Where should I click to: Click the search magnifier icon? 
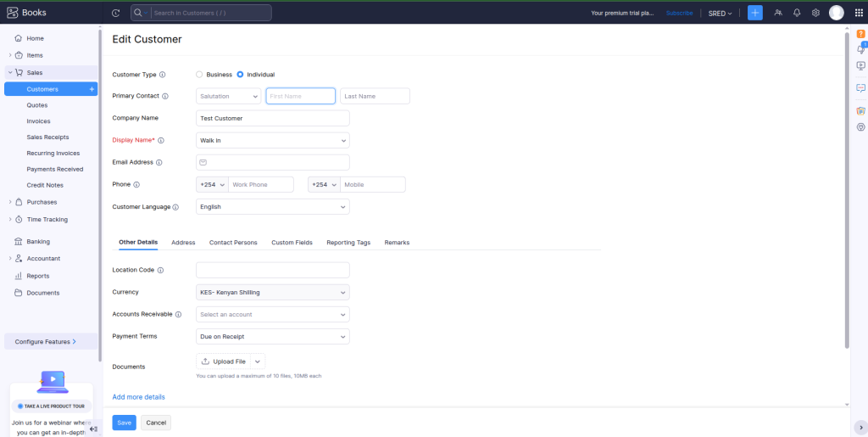click(x=138, y=13)
